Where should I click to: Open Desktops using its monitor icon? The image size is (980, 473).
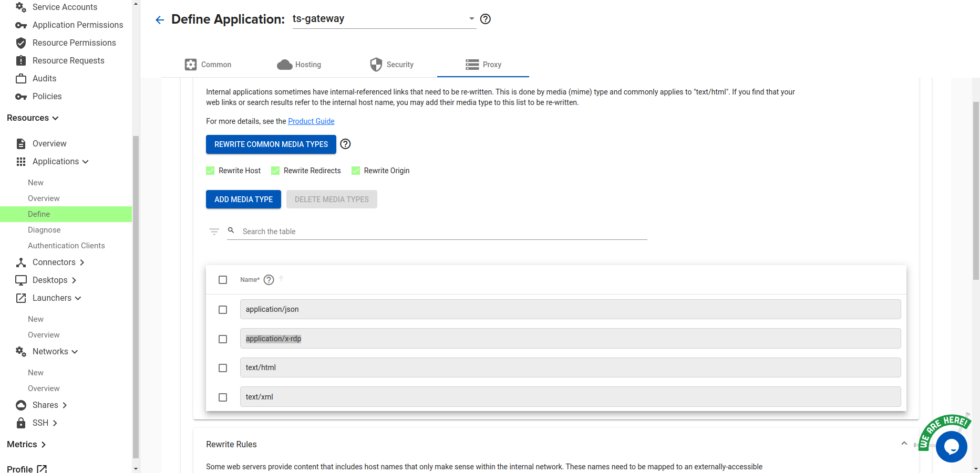point(21,280)
